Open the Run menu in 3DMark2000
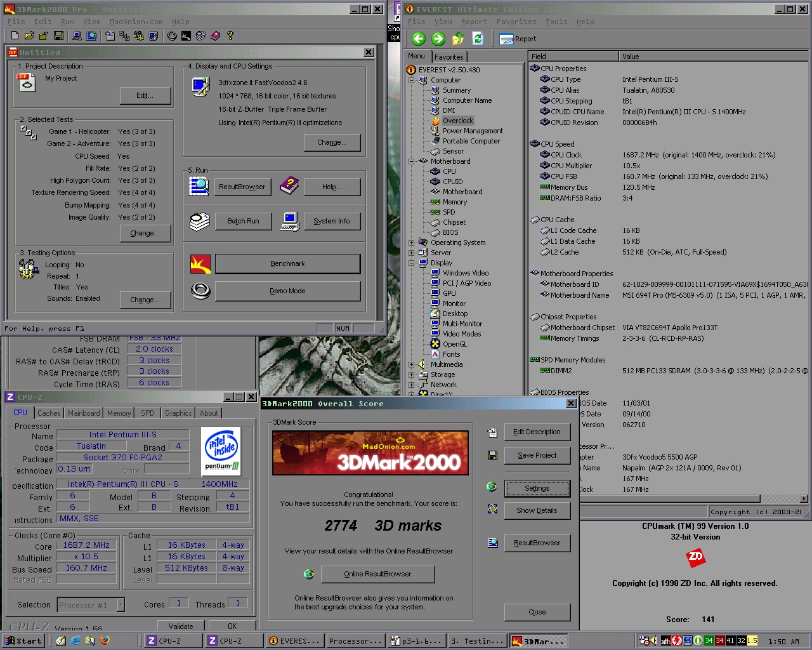Screen dimensions: 812x650 (x=67, y=21)
